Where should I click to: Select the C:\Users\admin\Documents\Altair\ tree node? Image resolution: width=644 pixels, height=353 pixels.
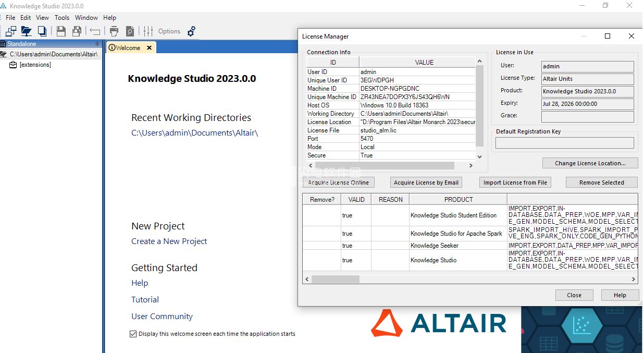[x=54, y=54]
